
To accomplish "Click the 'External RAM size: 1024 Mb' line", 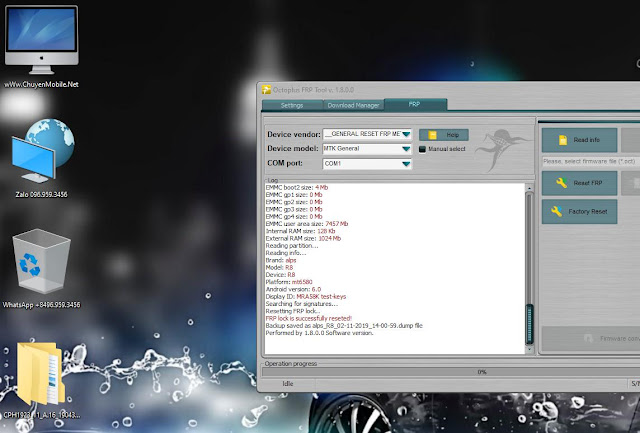I will [x=303, y=238].
